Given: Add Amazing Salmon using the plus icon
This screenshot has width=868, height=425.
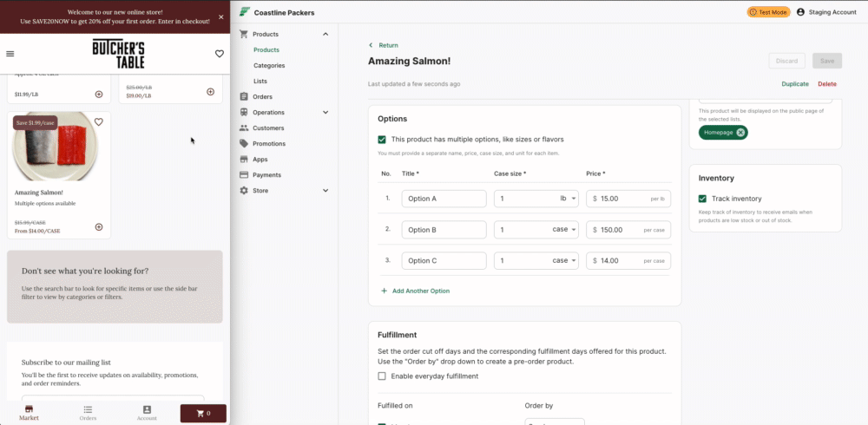Looking at the screenshot, I should click(x=99, y=227).
